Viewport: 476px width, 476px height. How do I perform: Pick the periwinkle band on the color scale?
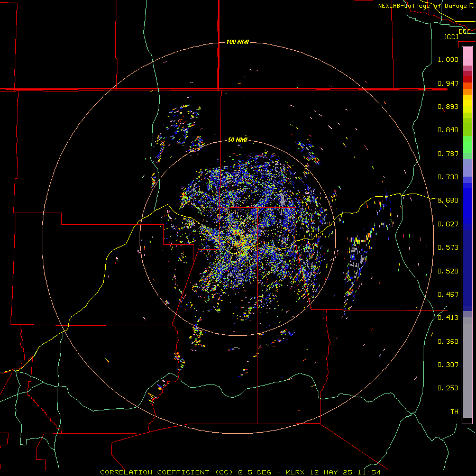click(x=467, y=168)
